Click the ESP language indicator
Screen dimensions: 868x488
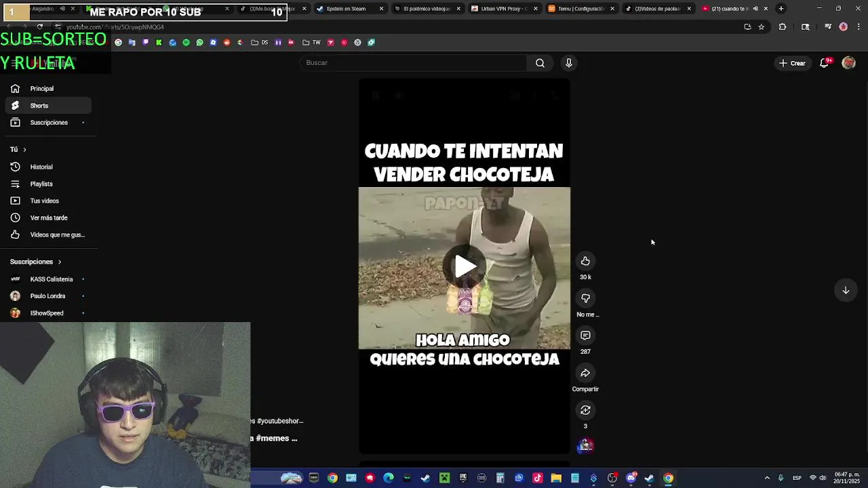797,478
